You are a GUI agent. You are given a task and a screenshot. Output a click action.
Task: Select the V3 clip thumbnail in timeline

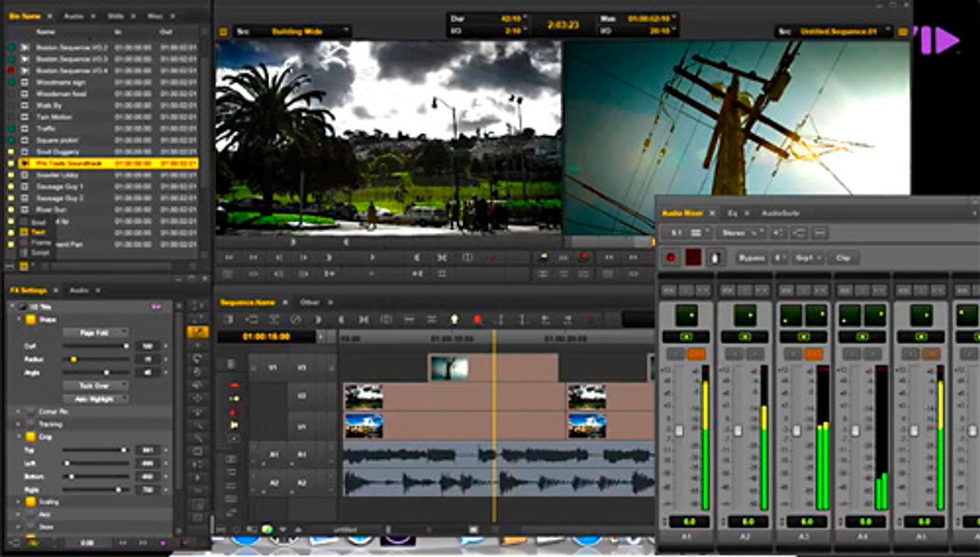click(x=449, y=368)
